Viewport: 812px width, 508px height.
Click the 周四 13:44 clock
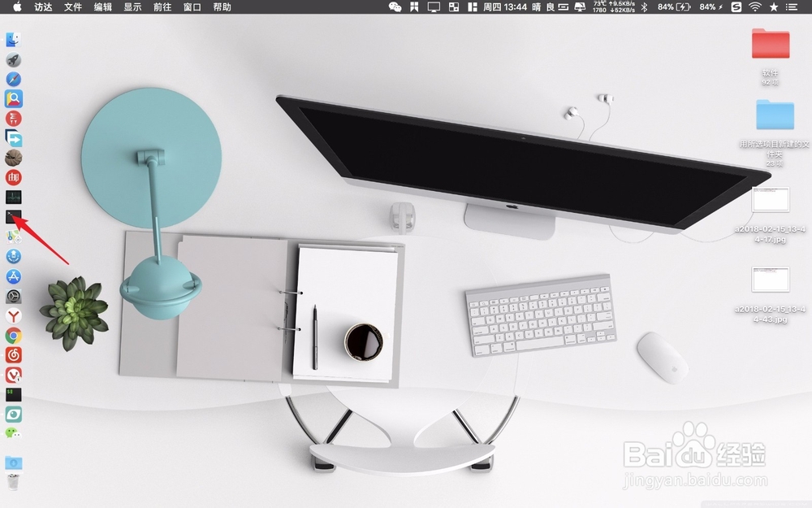pyautogui.click(x=505, y=7)
